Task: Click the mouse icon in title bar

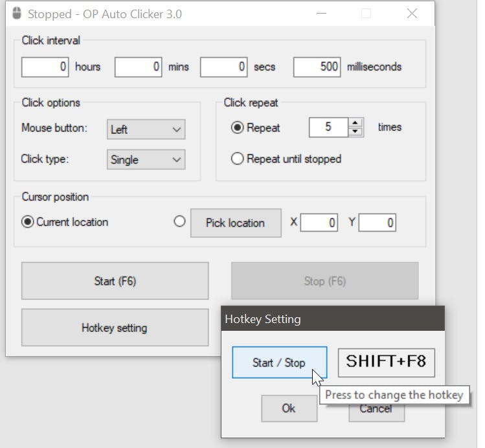Action: tap(17, 14)
